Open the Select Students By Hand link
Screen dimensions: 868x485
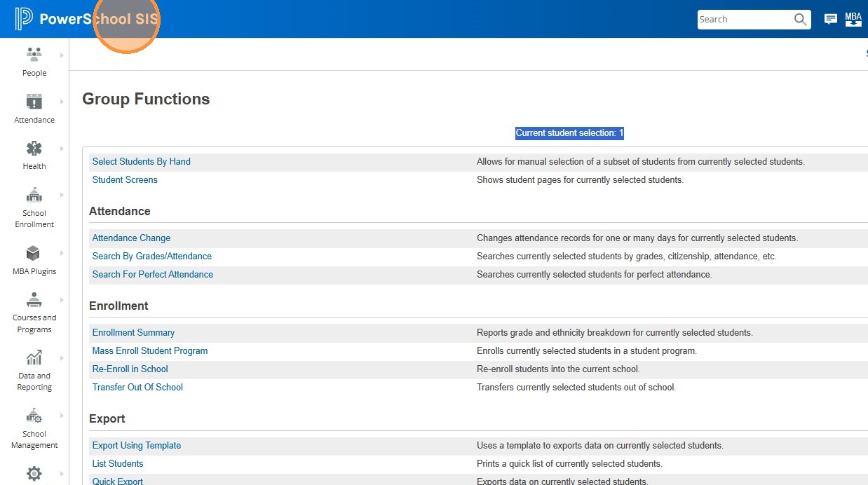[x=142, y=161]
